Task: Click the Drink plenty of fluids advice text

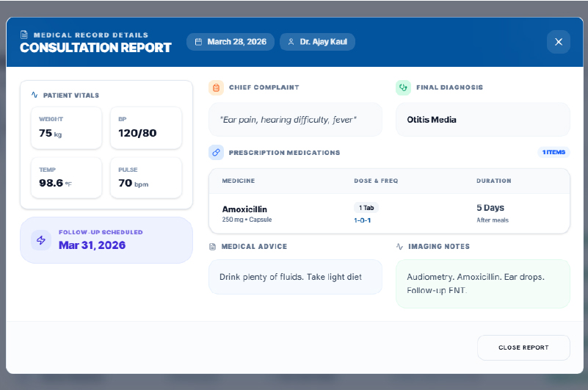Action: (291, 277)
